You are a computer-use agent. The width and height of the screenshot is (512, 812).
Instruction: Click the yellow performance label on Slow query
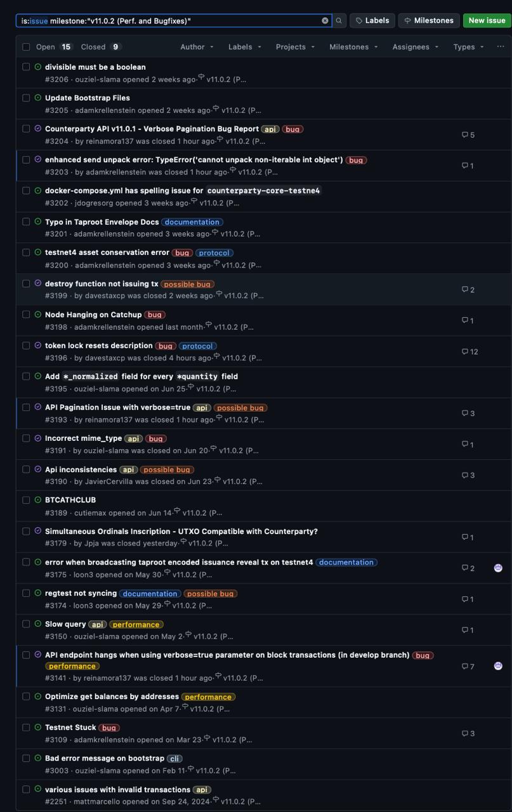[x=136, y=624]
